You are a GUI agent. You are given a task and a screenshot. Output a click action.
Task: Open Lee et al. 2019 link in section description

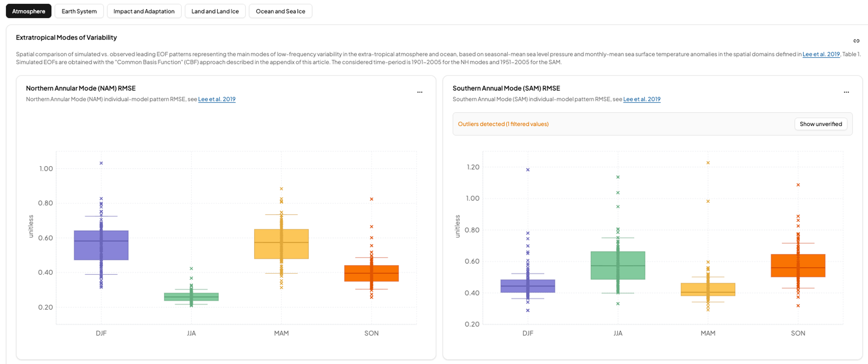[821, 54]
